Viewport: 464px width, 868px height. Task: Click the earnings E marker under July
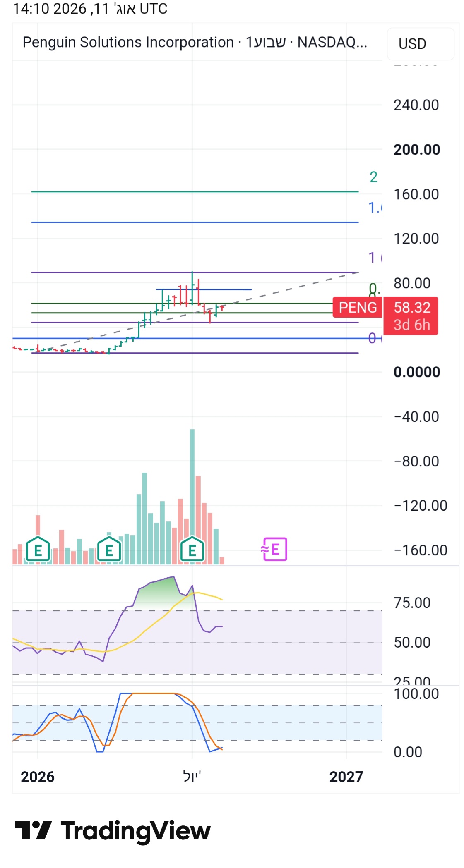(192, 550)
